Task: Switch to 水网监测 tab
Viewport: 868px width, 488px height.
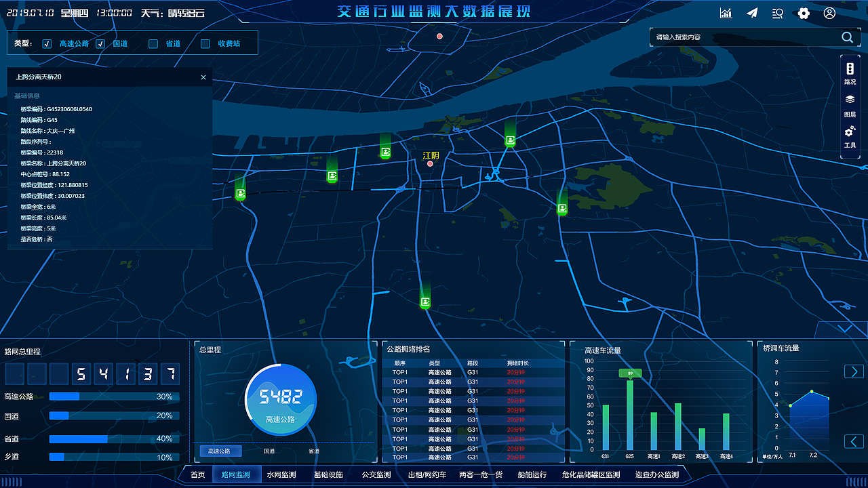Action: click(x=281, y=474)
